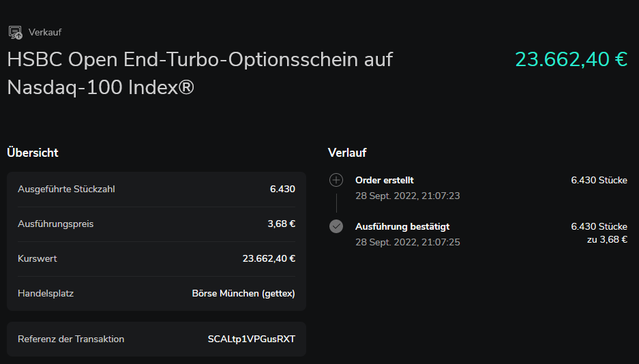
Task: Click the HSBC Open End-Turbo-Optionsschein title
Action: pyautogui.click(x=200, y=74)
